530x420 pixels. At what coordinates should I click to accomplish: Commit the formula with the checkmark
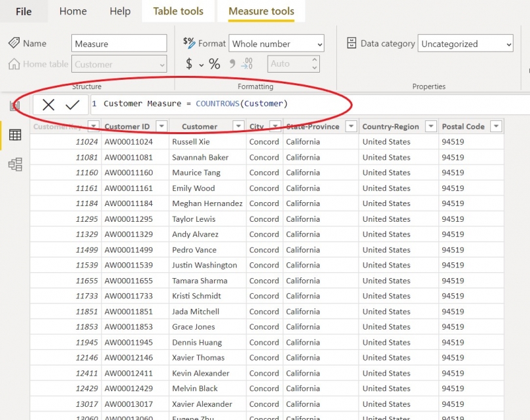[x=73, y=105]
